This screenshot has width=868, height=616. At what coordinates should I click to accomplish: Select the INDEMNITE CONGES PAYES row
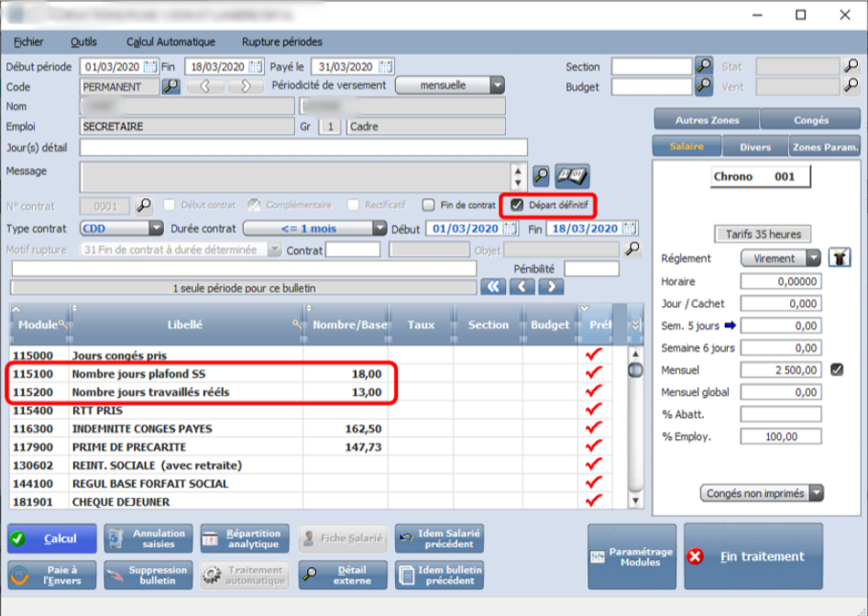(310, 428)
